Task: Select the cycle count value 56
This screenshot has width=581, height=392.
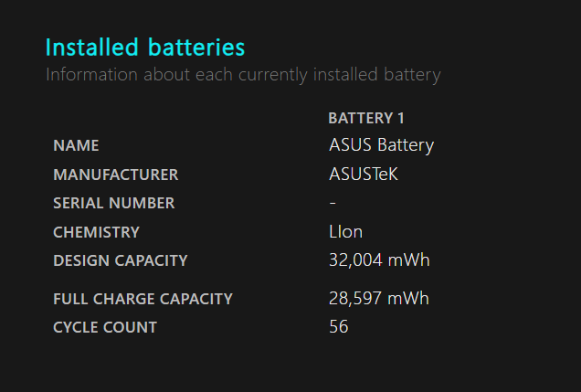Action: pos(339,326)
